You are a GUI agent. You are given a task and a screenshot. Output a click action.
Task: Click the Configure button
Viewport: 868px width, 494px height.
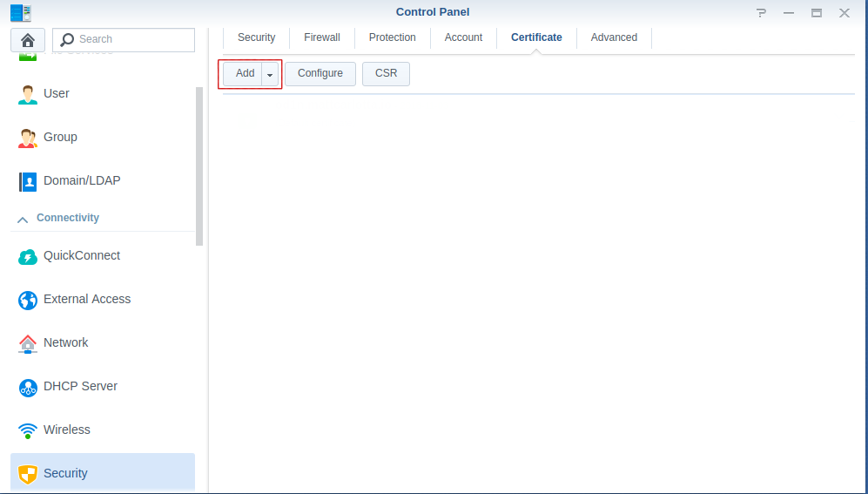coord(320,74)
